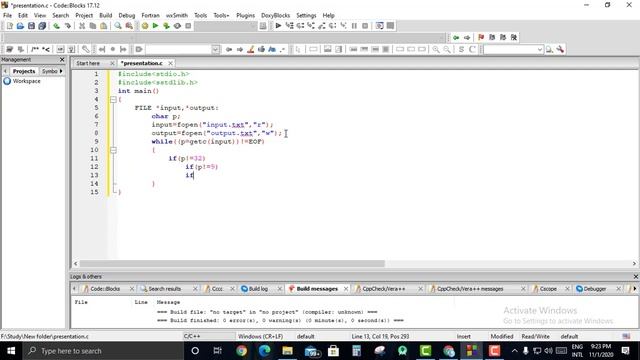Close the Logs & others panel
The height and width of the screenshot is (360, 640).
pos(636,276)
